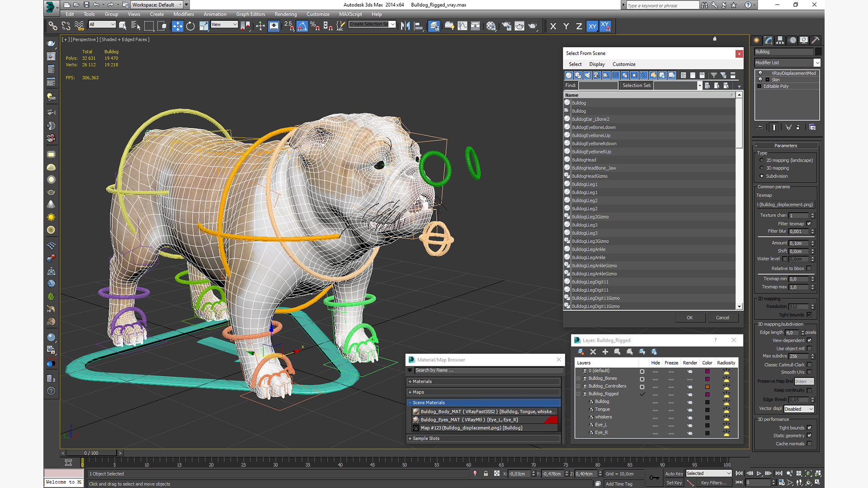Open the Modifiers menu
The width and height of the screenshot is (868, 488).
[184, 14]
